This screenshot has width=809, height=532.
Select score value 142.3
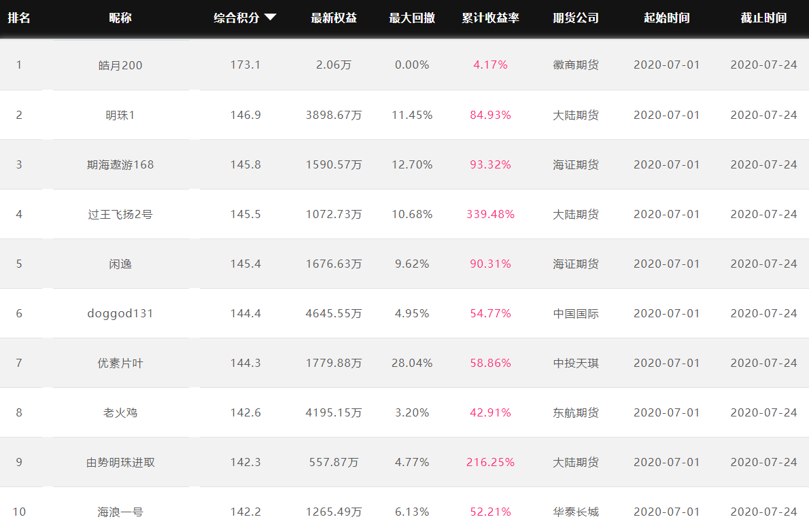tap(245, 463)
